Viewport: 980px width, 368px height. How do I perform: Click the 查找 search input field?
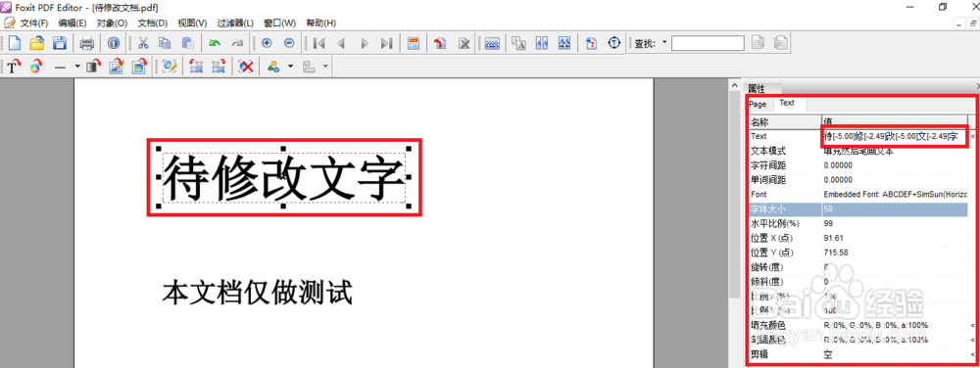pos(708,43)
